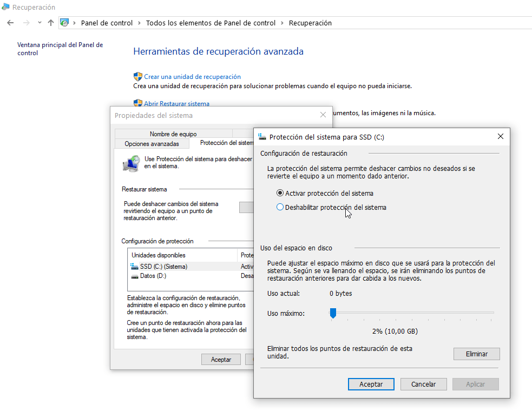
Task: Open the Crear una unidad de recuperación link
Action: tap(192, 77)
